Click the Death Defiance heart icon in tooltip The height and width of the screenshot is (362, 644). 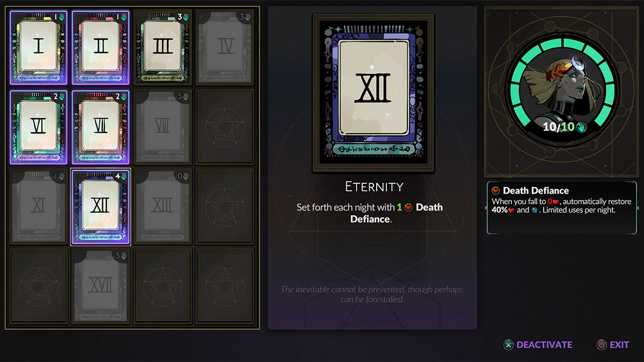pyautogui.click(x=496, y=190)
